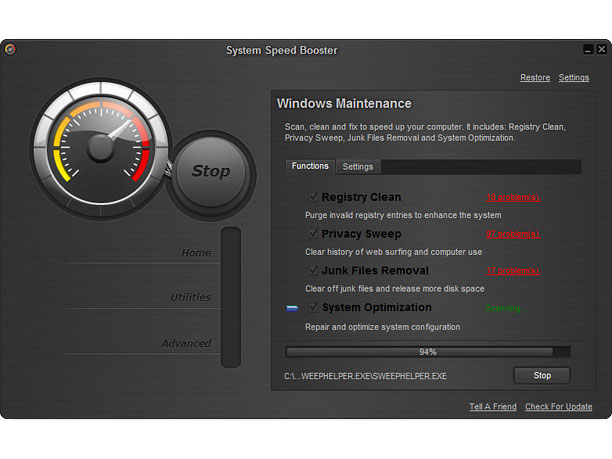Click the vertical navigation slider track
Screen dimensions: 612x459
[231, 297]
